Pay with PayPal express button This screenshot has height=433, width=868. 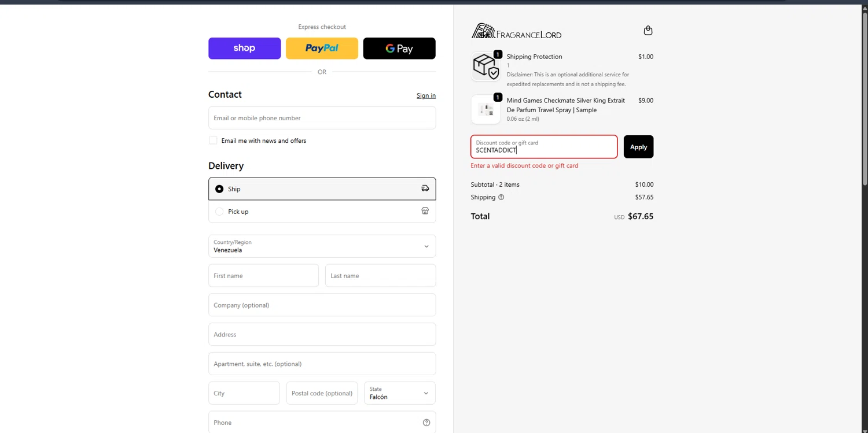tap(322, 49)
